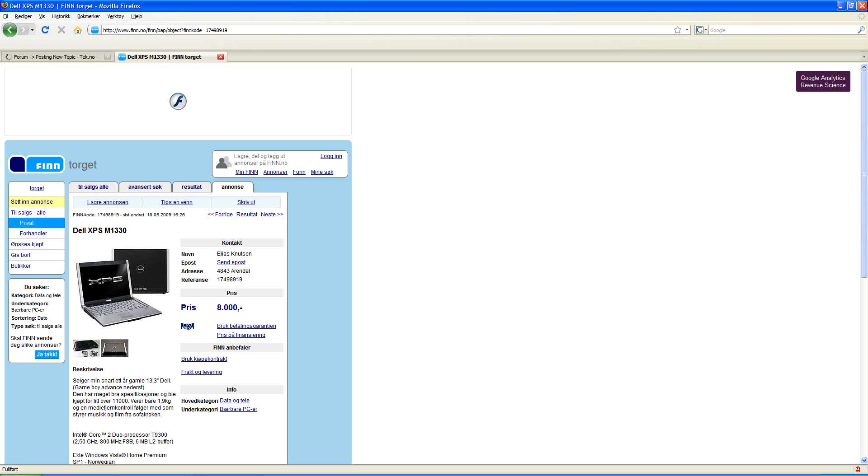Viewport: 868px width, 476px height.
Task: Click the FINN logo
Action: click(x=37, y=164)
